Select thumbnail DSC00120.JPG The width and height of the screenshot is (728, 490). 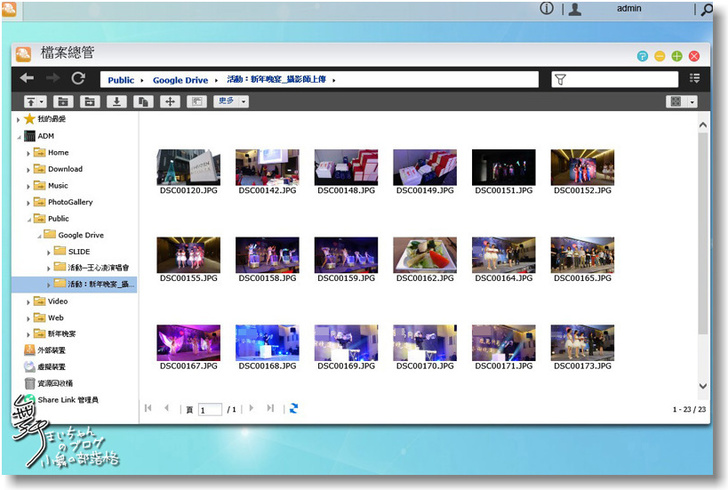(x=188, y=167)
